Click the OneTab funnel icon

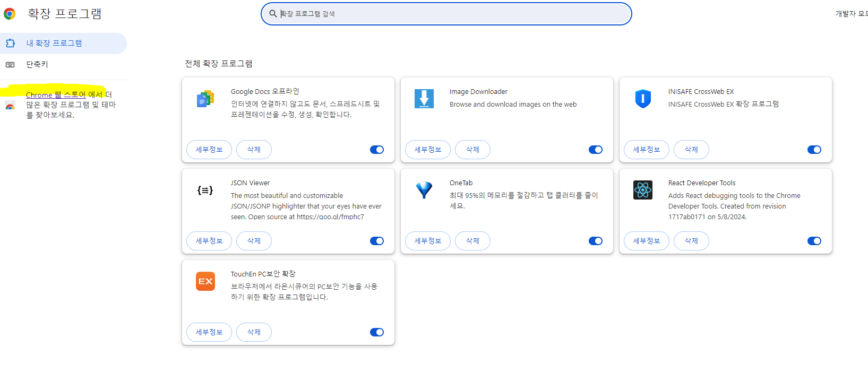click(x=424, y=190)
